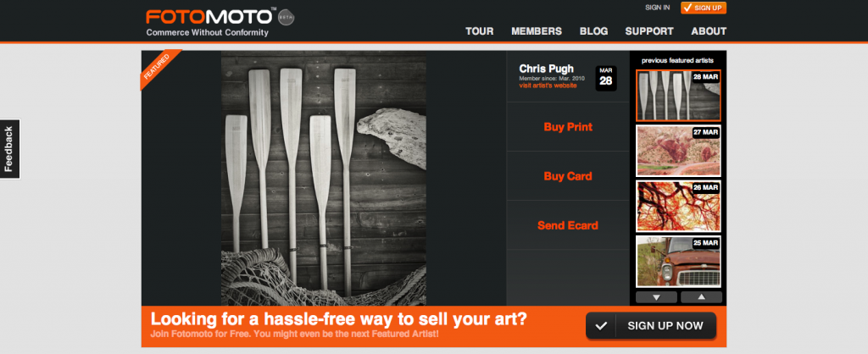Select Buy Print option
Screen dimensions: 868x354
(568, 127)
